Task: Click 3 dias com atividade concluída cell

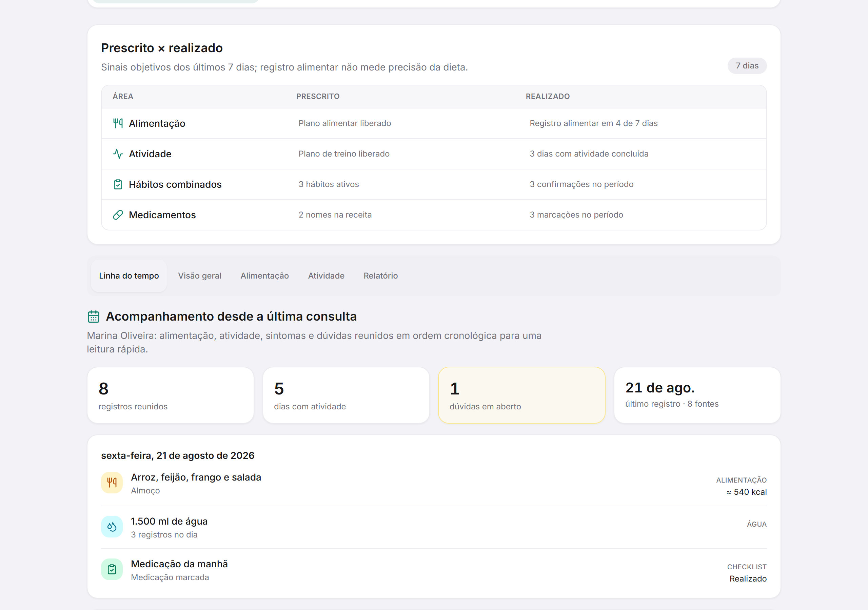Action: 589,154
